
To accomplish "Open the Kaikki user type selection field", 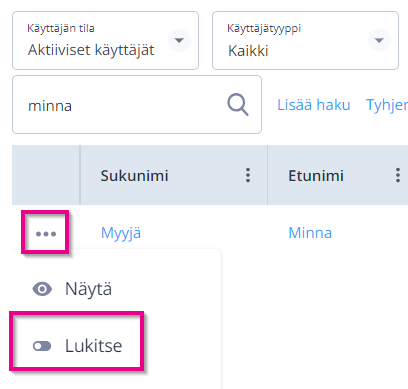I will [x=305, y=41].
